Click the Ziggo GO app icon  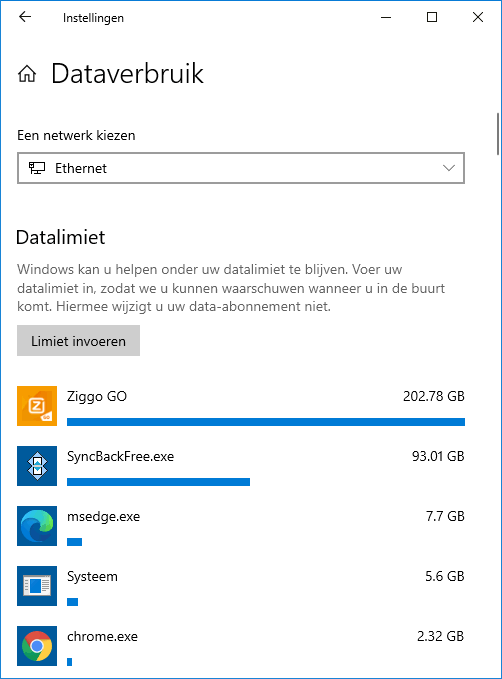[x=37, y=406]
